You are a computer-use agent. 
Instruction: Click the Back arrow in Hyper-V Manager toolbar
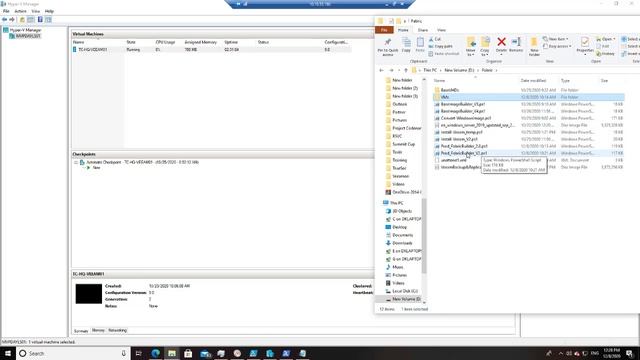tap(4, 20)
